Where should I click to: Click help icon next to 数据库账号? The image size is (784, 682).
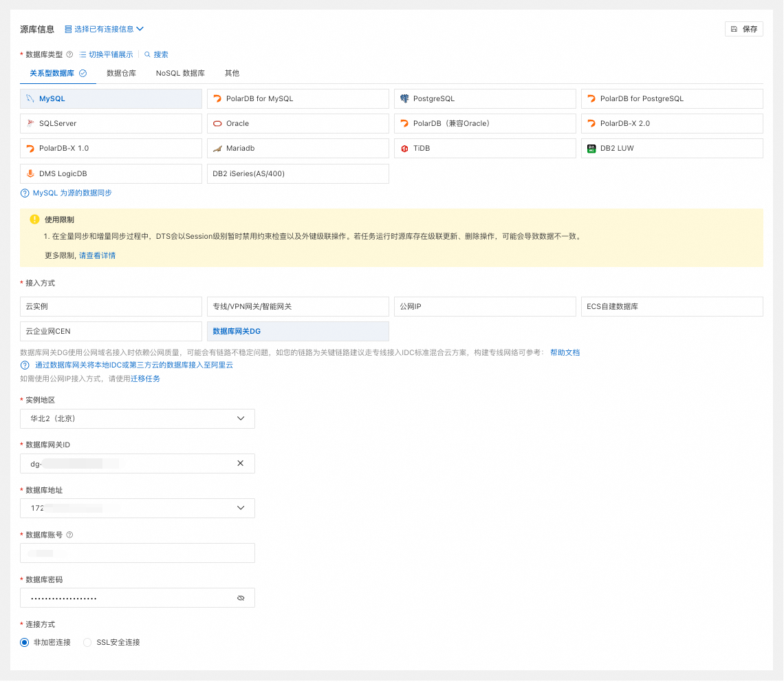(69, 535)
